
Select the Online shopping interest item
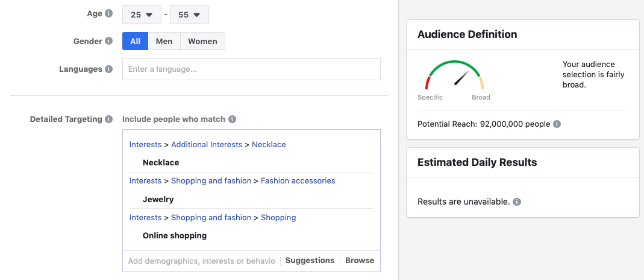pyautogui.click(x=175, y=235)
